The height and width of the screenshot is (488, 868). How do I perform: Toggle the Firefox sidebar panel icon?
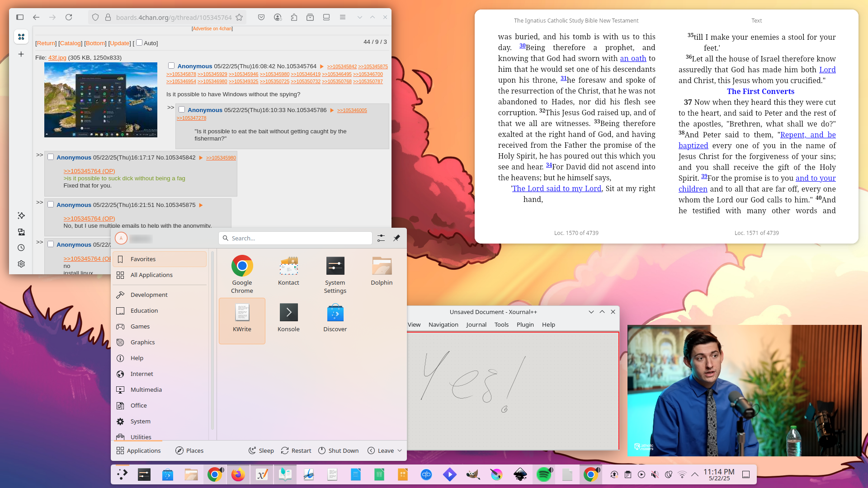point(20,17)
